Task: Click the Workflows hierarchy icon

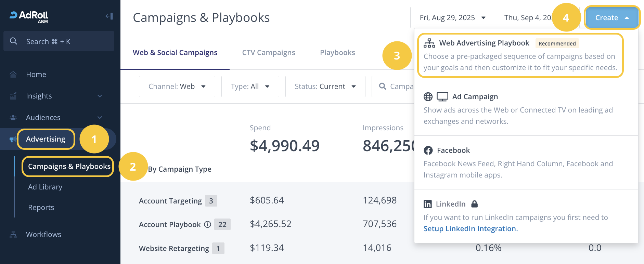Action: tap(13, 235)
